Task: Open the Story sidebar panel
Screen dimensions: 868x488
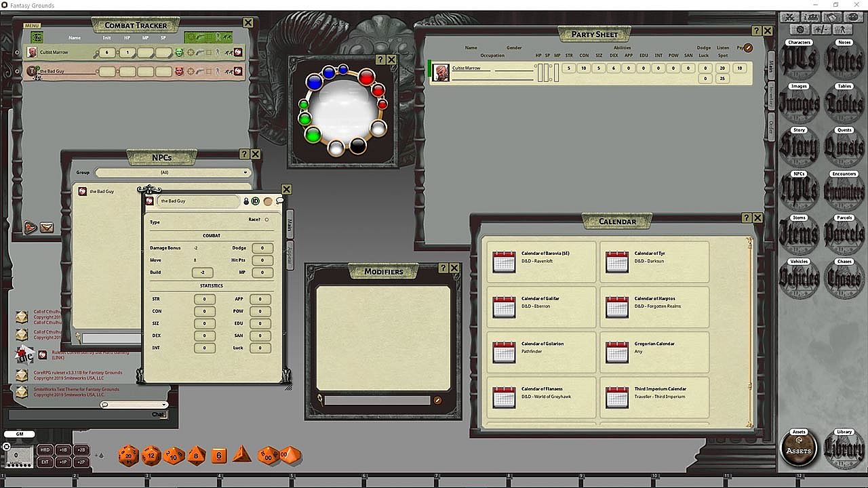Action: pyautogui.click(x=799, y=146)
